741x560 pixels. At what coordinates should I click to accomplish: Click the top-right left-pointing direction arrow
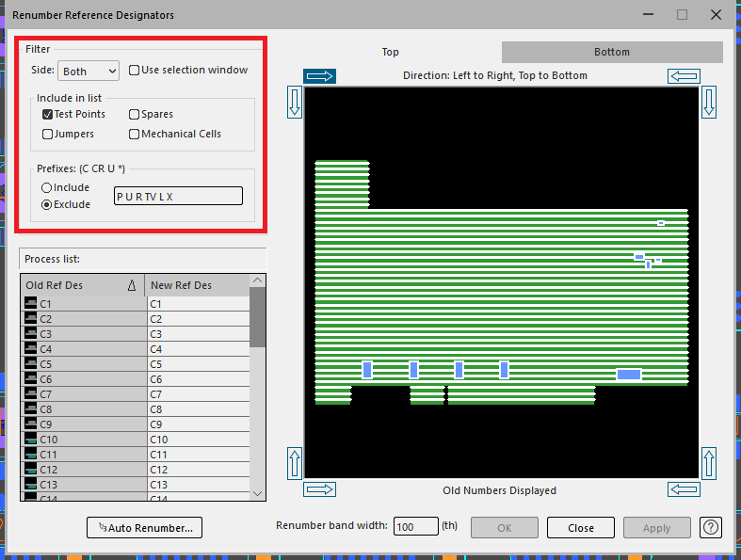(x=684, y=76)
